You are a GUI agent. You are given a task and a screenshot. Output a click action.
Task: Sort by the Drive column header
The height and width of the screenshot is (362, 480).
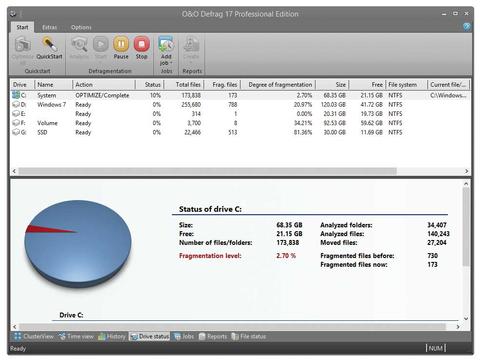click(22, 85)
